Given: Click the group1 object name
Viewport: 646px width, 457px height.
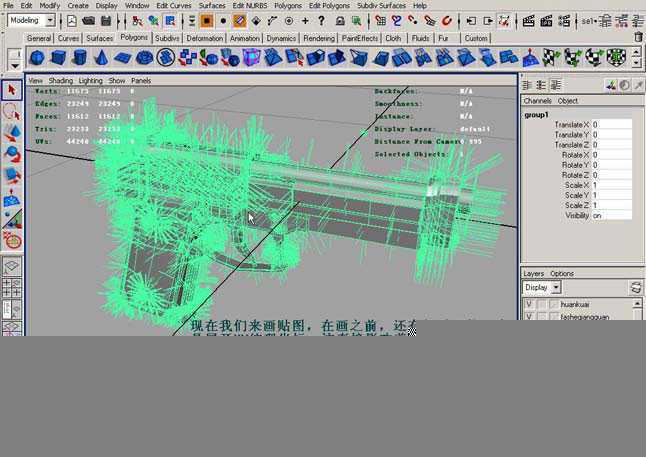Looking at the screenshot, I should click(536, 115).
